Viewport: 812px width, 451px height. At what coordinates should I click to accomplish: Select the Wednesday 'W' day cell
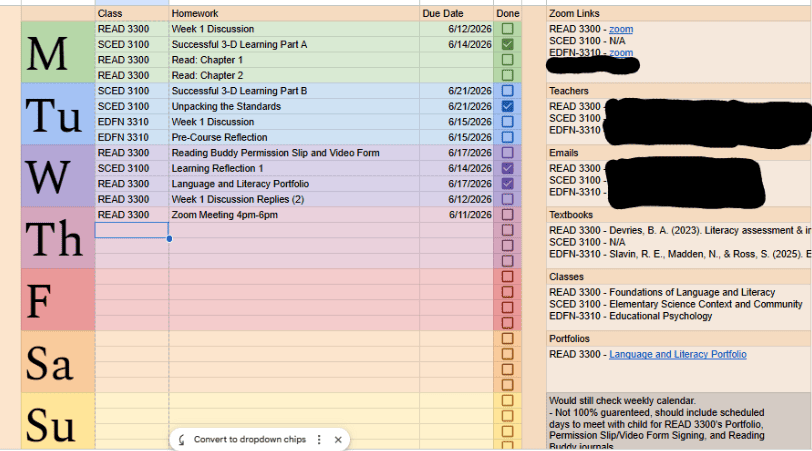(x=58, y=176)
